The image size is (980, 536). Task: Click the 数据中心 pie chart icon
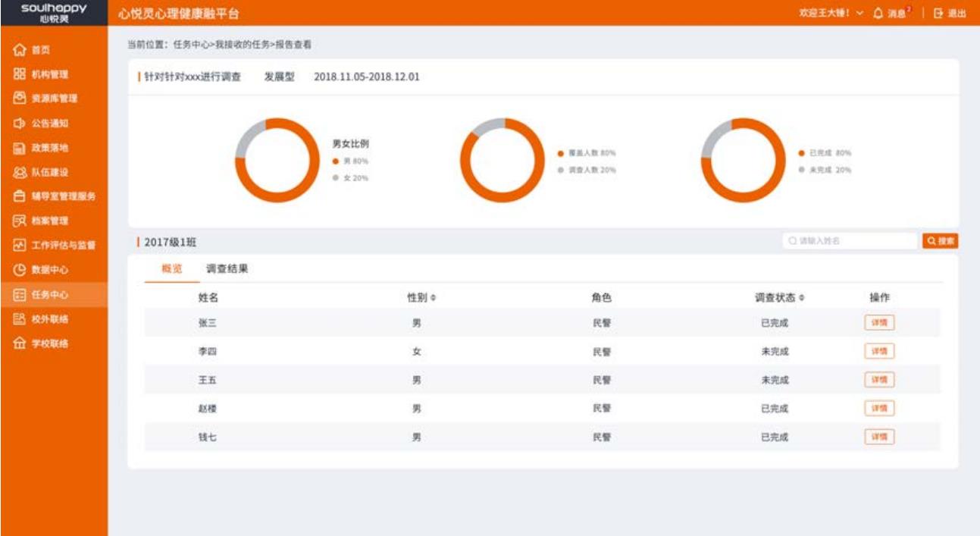[x=20, y=270]
